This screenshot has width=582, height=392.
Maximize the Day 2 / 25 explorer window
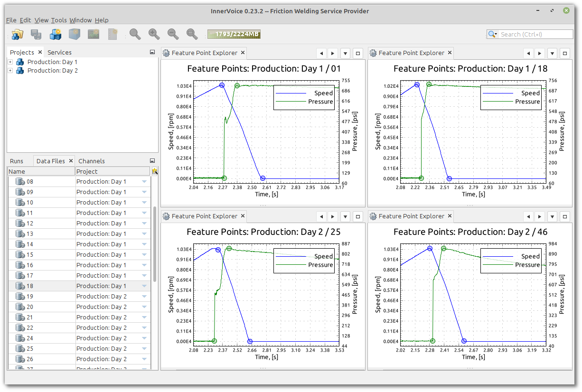pyautogui.click(x=358, y=217)
